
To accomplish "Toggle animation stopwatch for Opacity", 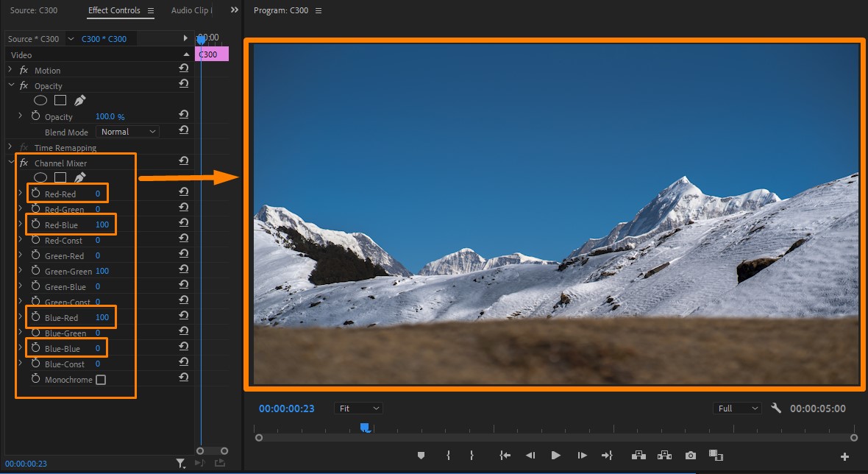I will click(35, 116).
